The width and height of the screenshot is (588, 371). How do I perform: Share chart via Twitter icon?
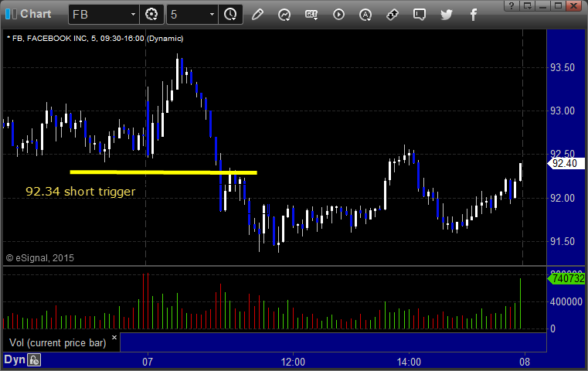click(447, 15)
